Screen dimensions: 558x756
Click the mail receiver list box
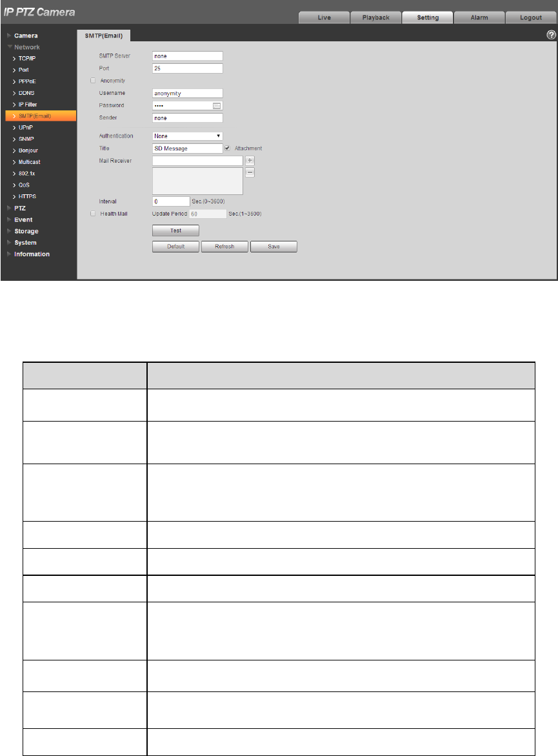(x=197, y=181)
